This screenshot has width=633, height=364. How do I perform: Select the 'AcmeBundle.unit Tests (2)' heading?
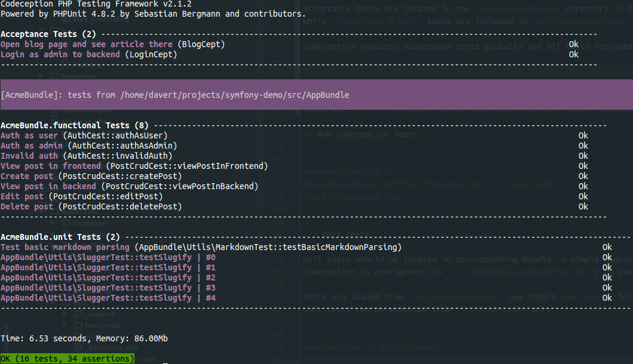(x=60, y=237)
